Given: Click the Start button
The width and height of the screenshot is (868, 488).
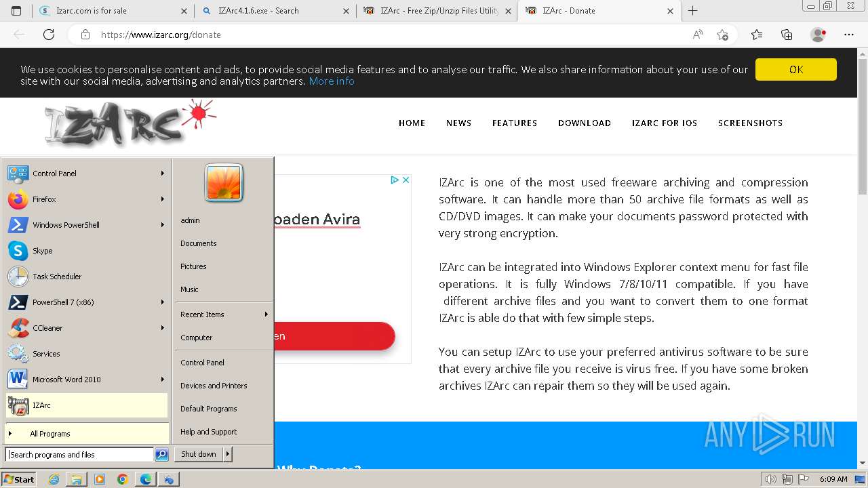Looking at the screenshot, I should (19, 479).
